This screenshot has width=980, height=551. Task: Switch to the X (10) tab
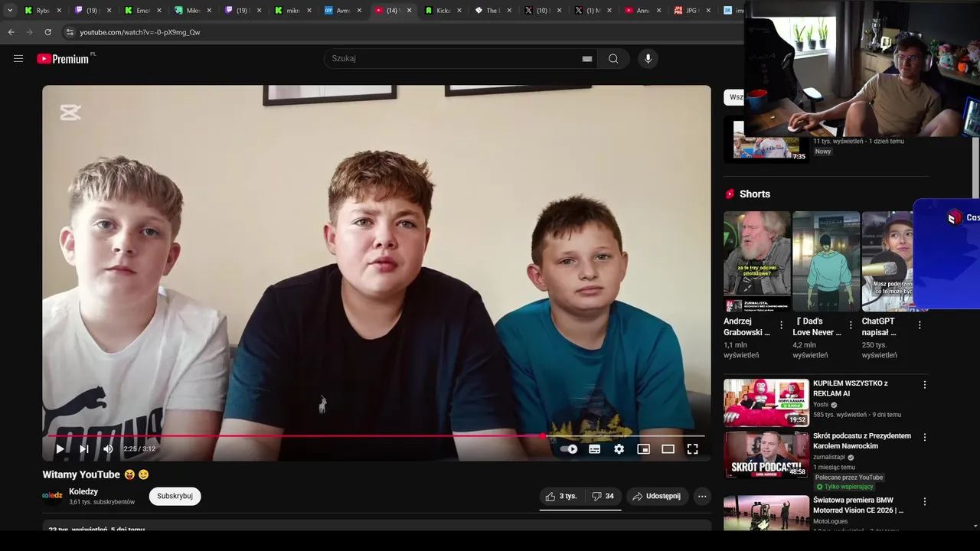[x=542, y=11]
